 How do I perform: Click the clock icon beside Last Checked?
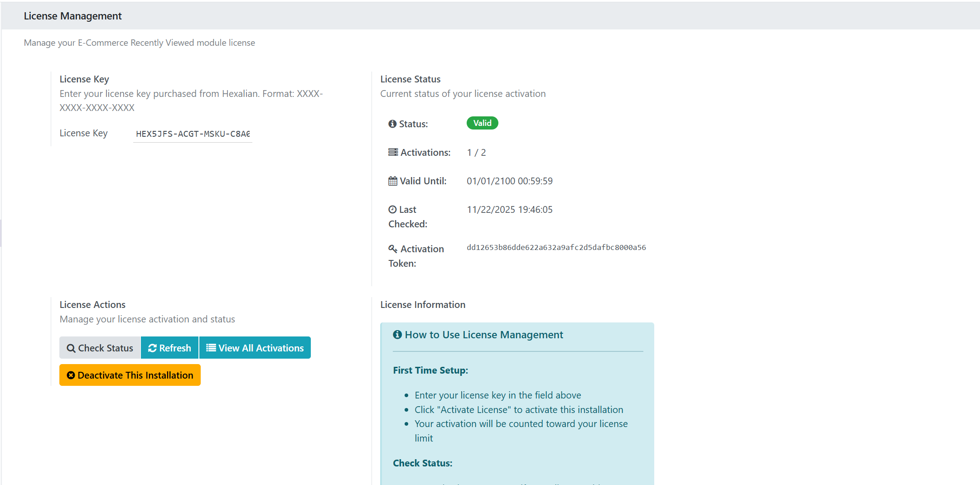392,210
